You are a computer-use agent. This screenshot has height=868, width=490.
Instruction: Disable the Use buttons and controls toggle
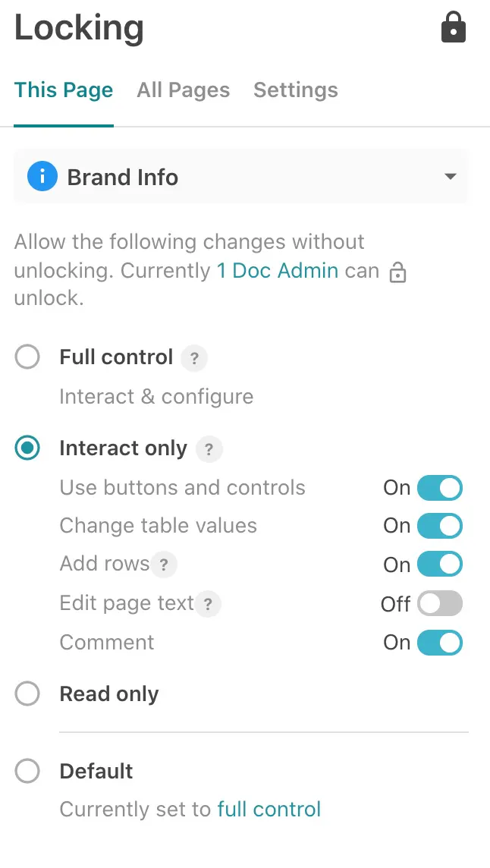click(439, 488)
